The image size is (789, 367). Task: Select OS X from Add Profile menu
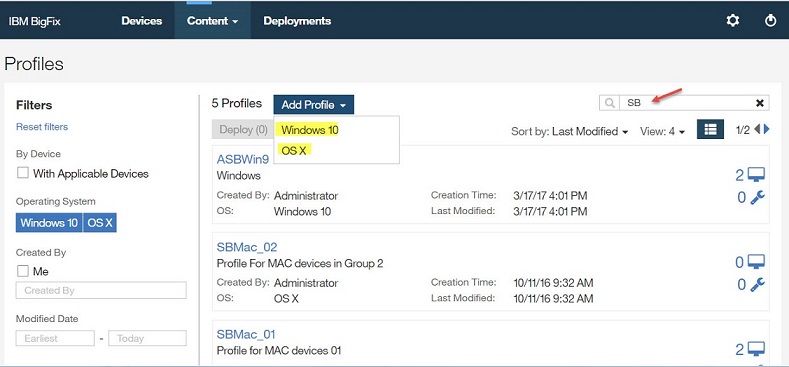[294, 150]
